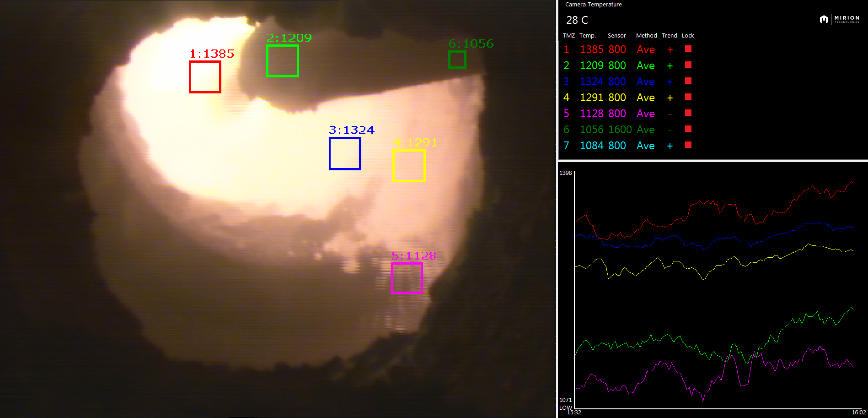Select the temperature value 1209 in row 2
Image resolution: width=868 pixels, height=418 pixels.
coord(592,65)
